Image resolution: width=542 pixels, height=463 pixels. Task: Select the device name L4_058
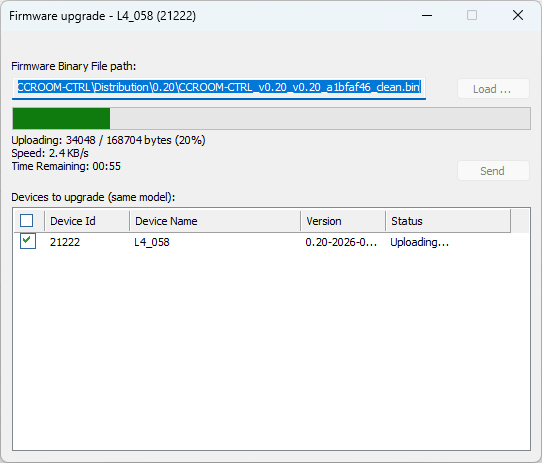pos(152,242)
